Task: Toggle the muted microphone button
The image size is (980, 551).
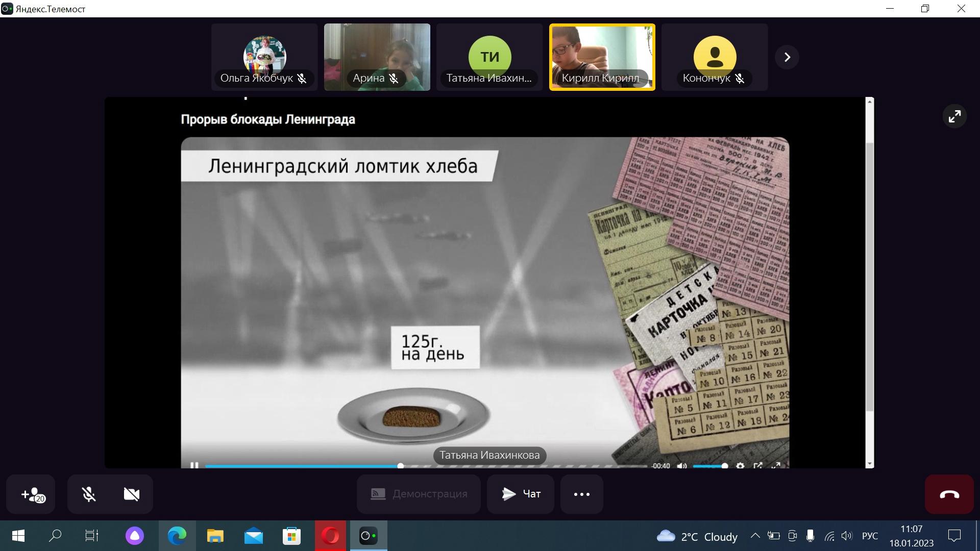Action: click(x=89, y=494)
